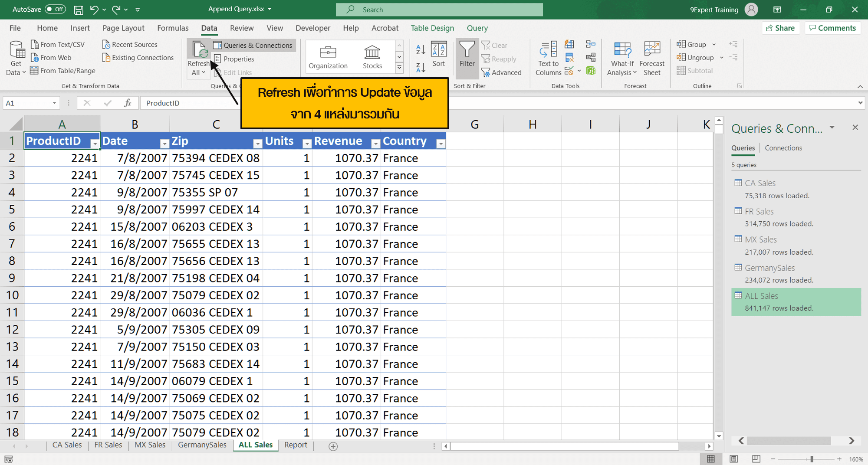Open the Formulas ribbon tab
868x465 pixels.
[173, 28]
